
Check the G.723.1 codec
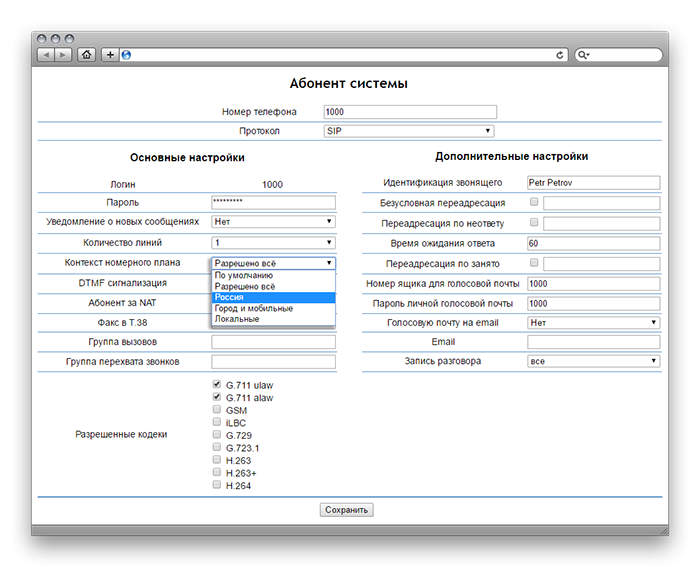(217, 446)
